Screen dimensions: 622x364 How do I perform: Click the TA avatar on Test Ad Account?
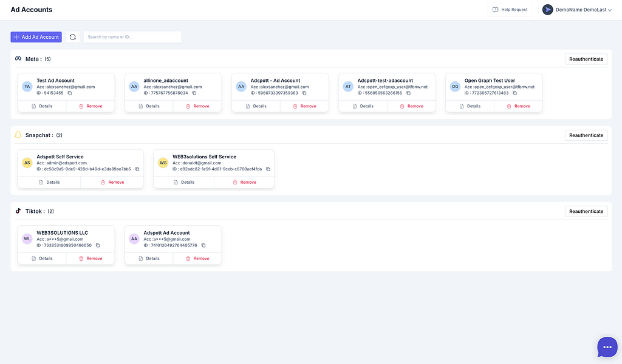click(27, 86)
